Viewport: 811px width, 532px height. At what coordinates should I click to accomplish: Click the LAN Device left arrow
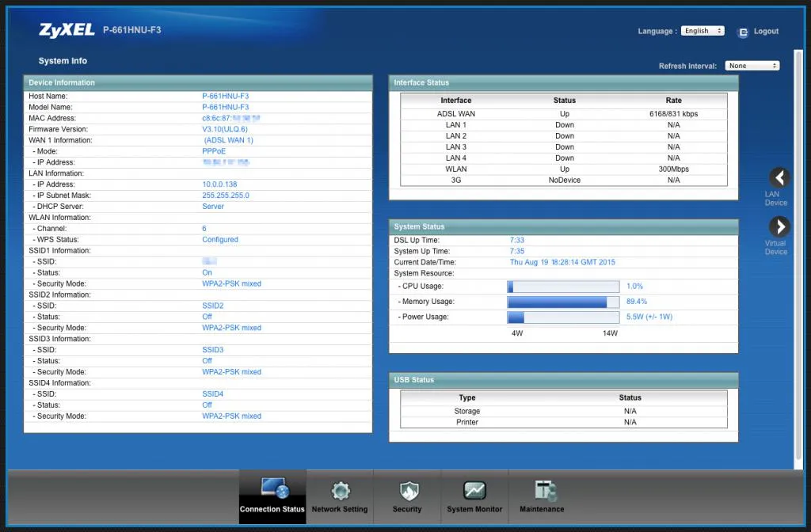point(779,178)
